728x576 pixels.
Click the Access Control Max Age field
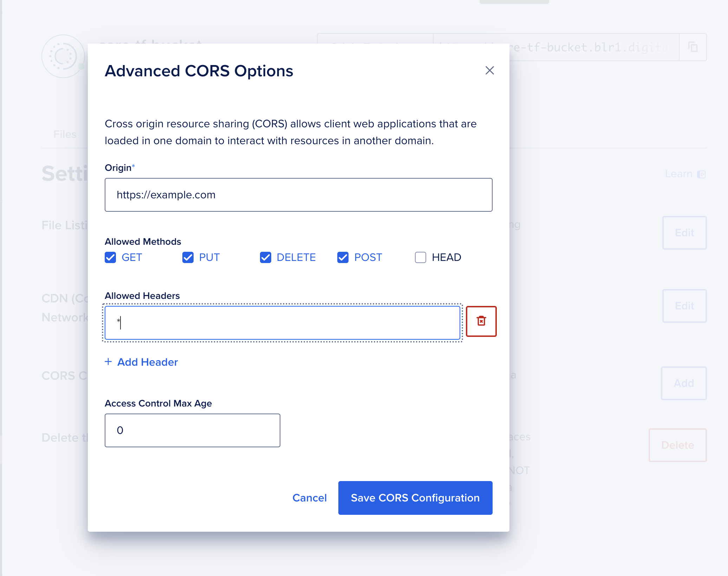point(192,430)
